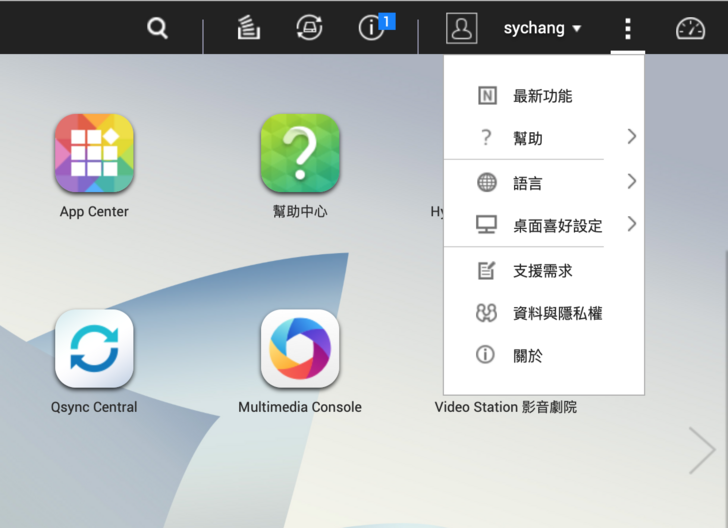Open 幫助中心 green question mark app
Viewport: 728px width, 528px height.
click(300, 153)
